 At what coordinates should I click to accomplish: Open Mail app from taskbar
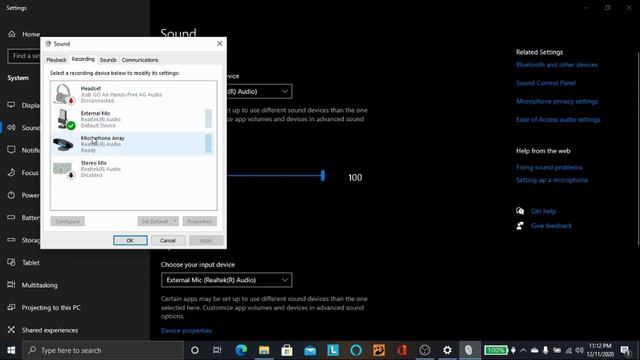pyautogui.click(x=310, y=350)
